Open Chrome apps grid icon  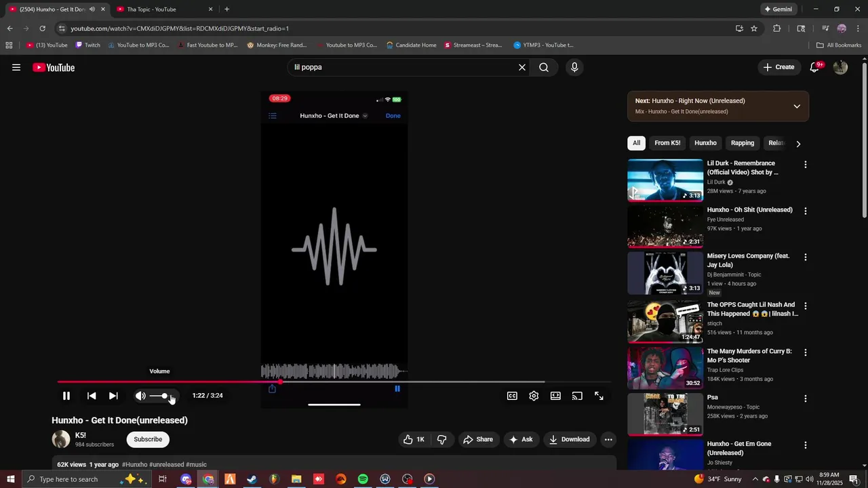point(9,45)
